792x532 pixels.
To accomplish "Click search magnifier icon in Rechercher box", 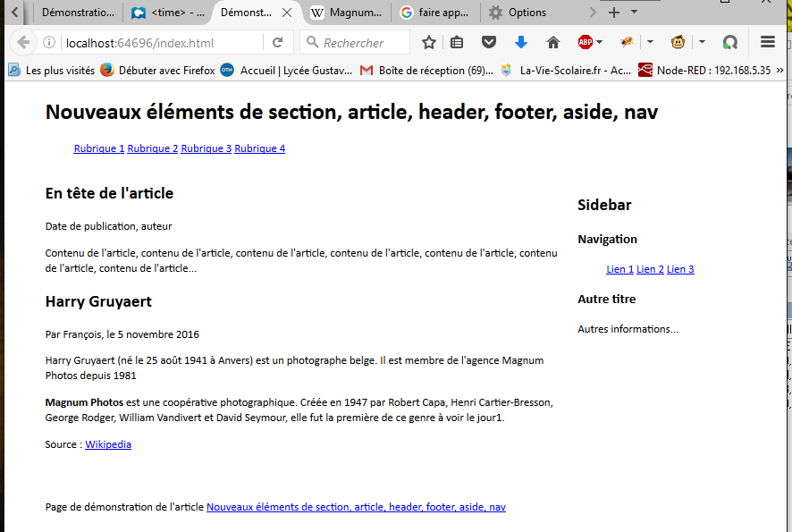I will tap(312, 42).
